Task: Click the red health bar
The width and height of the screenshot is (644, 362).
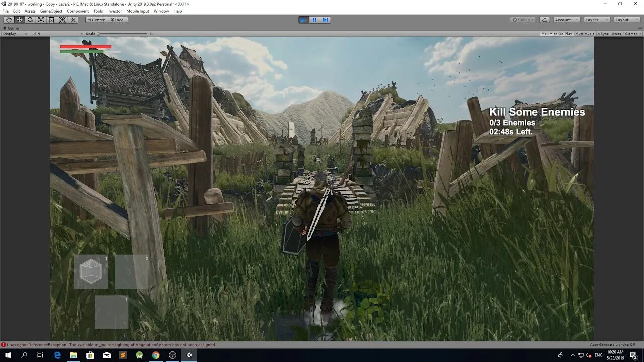Action: click(x=86, y=47)
